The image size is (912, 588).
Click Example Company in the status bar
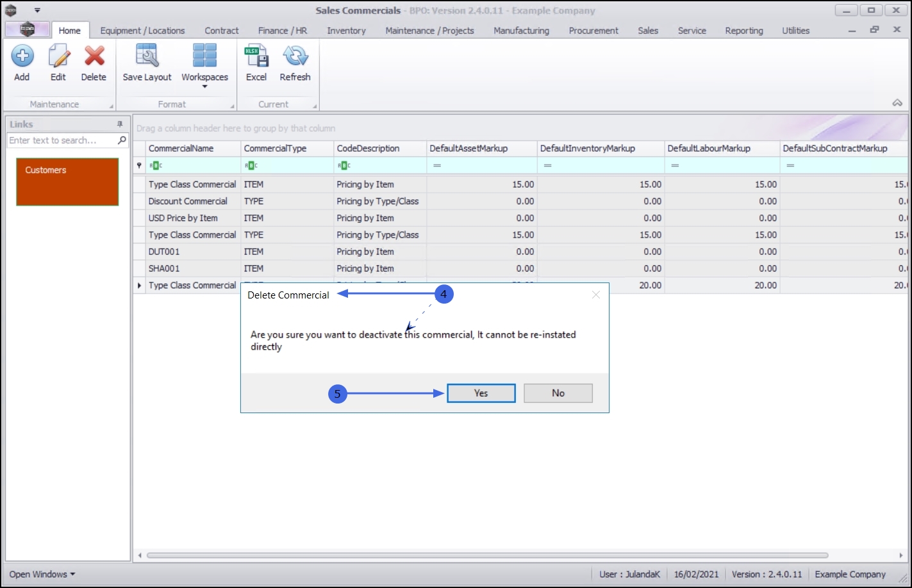[850, 574]
